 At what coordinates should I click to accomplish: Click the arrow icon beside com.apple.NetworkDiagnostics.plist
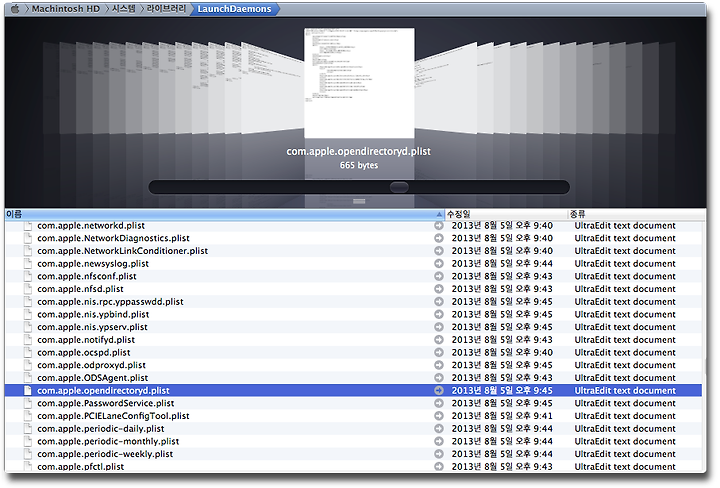coord(439,238)
